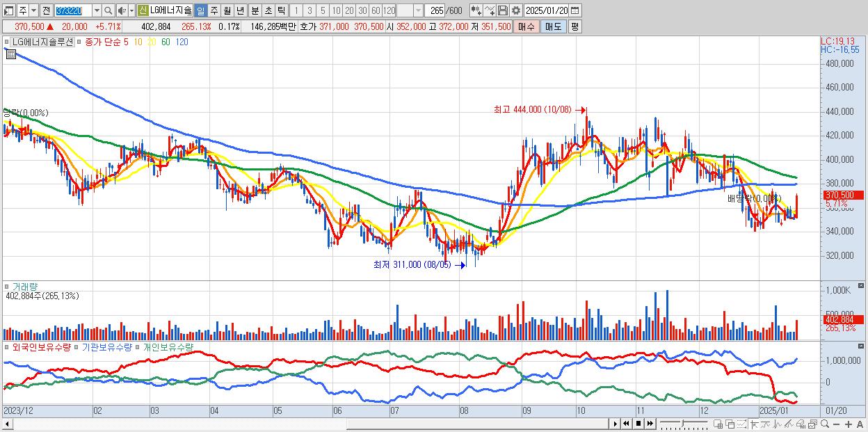
Task: Click the crosshair cursor icon in the bottom bar
Action: click(754, 424)
